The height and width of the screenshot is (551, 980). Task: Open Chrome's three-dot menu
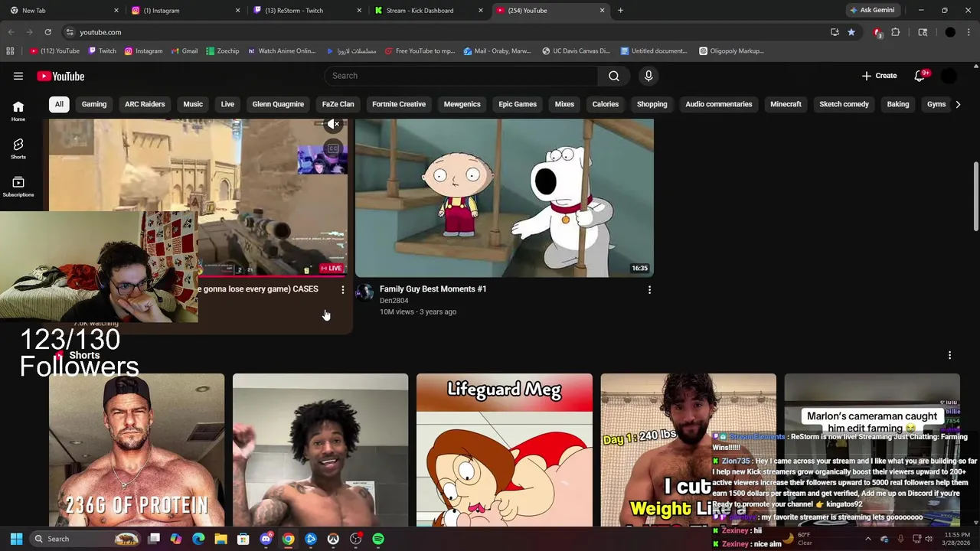click(969, 32)
